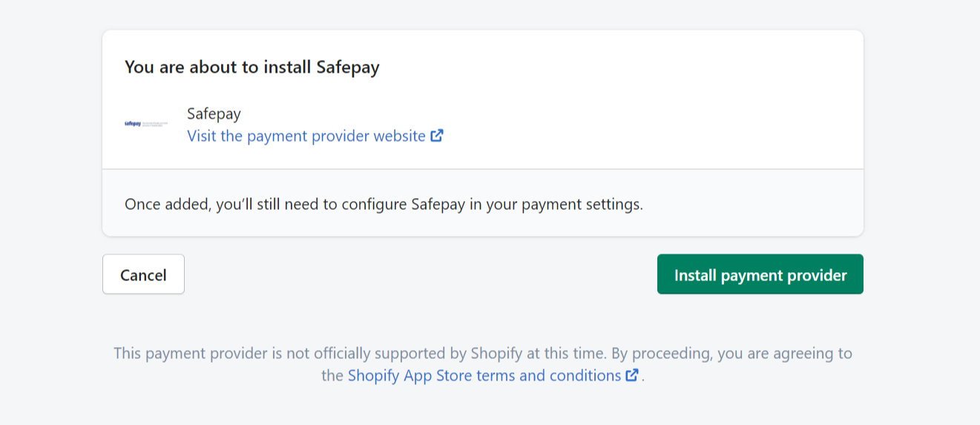
Task: Click the divider line above the notice
Action: (483, 169)
